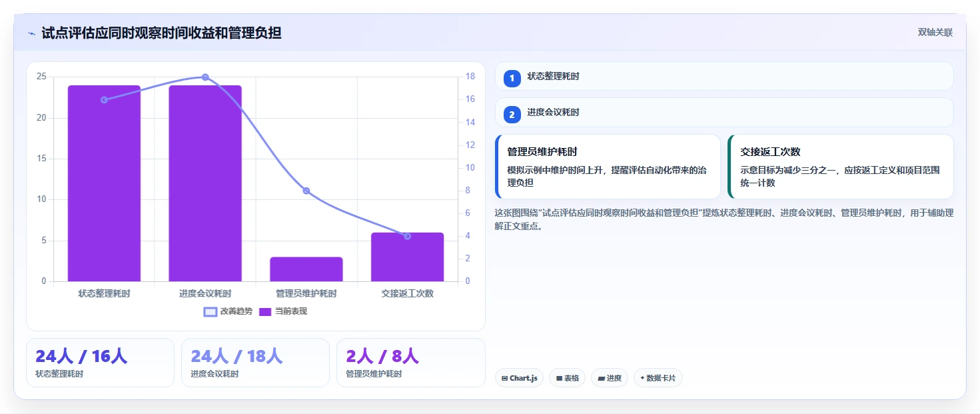Click the 数据卡片 tag
Image resolution: width=980 pixels, height=414 pixels.
point(658,378)
